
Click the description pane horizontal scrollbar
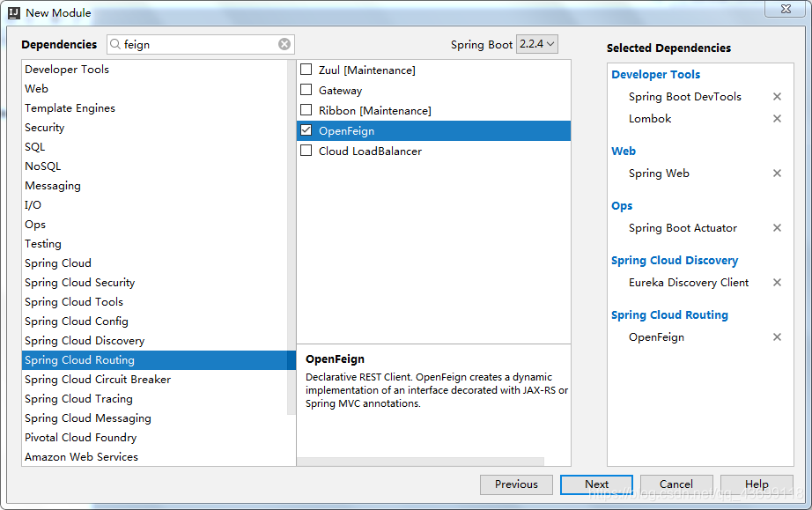(x=420, y=462)
